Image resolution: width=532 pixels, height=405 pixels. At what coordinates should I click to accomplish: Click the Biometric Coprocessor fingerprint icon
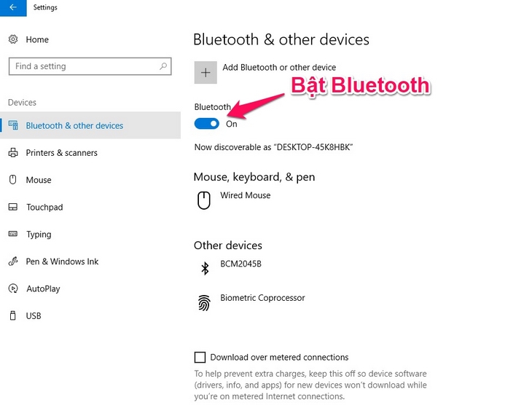(205, 302)
